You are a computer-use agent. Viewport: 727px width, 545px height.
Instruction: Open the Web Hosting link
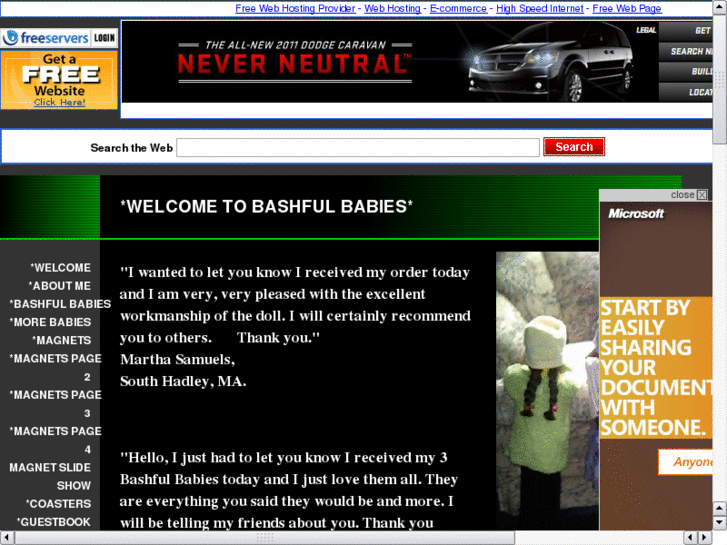392,8
